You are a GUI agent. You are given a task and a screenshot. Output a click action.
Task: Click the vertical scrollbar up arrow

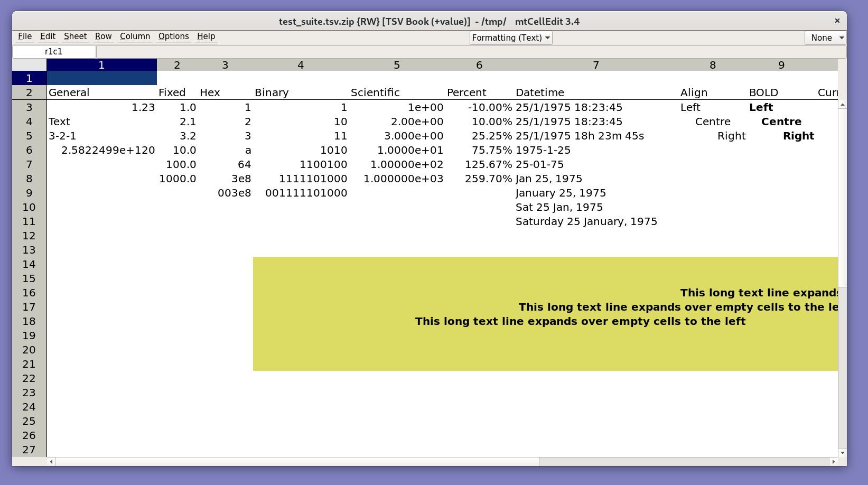(842, 105)
